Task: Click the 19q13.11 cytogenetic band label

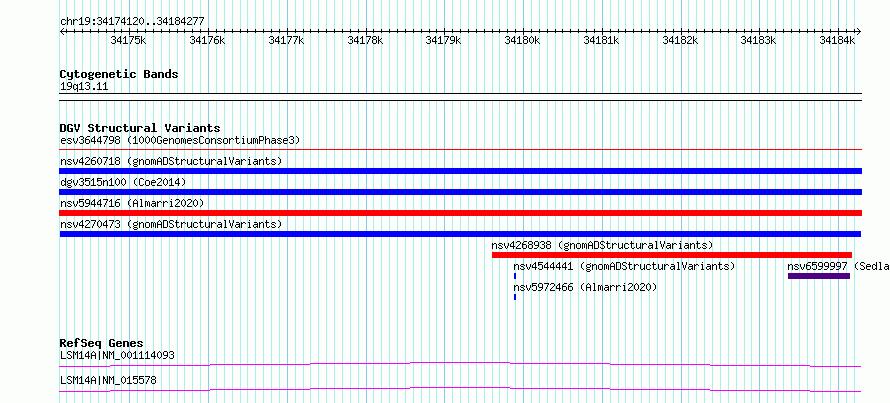Action: 84,87
